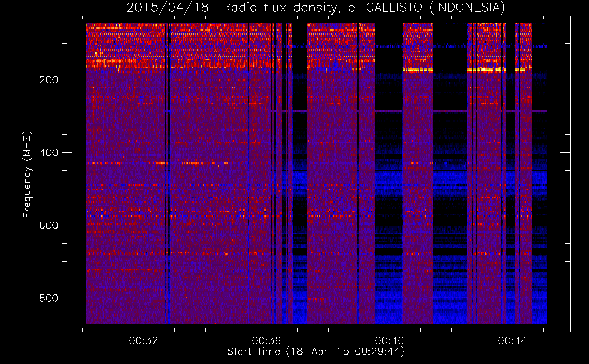Image resolution: width=589 pixels, height=364 pixels.
Task: Click the 'Frequency (MHZ)' axis label
Action: (27, 175)
